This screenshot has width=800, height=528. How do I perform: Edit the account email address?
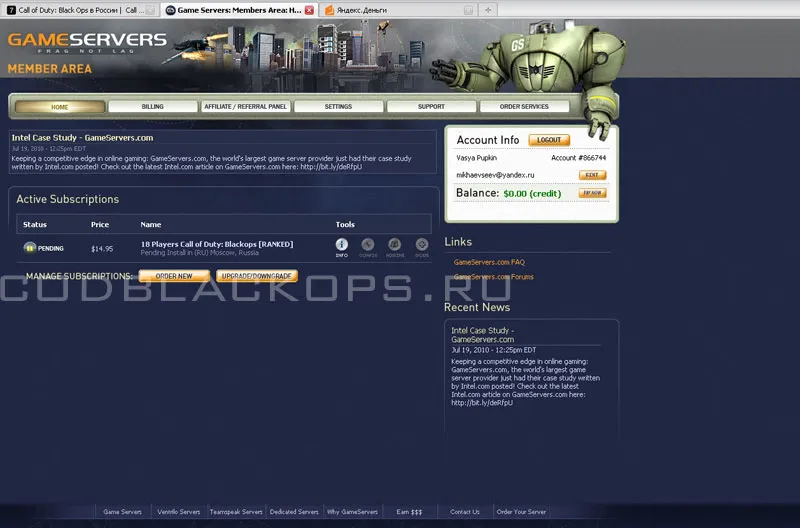592,175
